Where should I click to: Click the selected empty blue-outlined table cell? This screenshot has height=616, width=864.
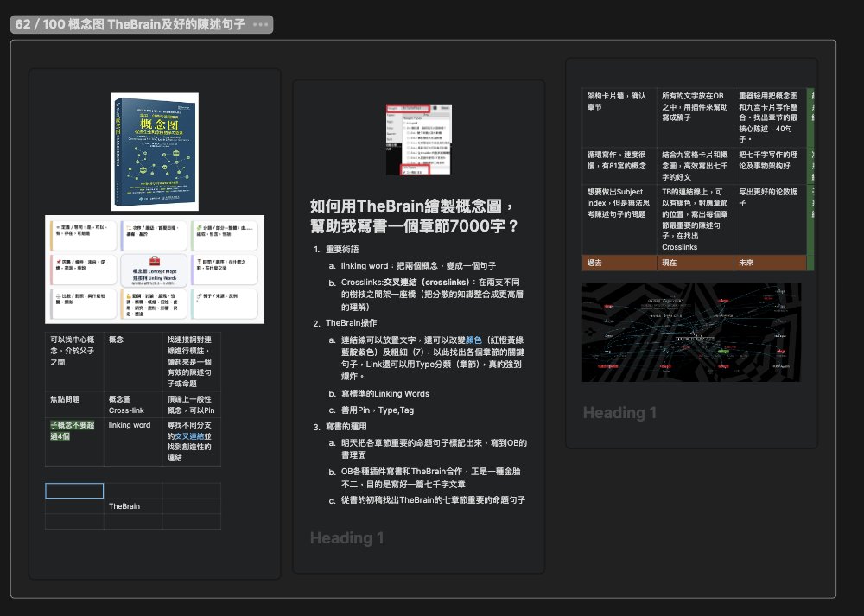(74, 491)
